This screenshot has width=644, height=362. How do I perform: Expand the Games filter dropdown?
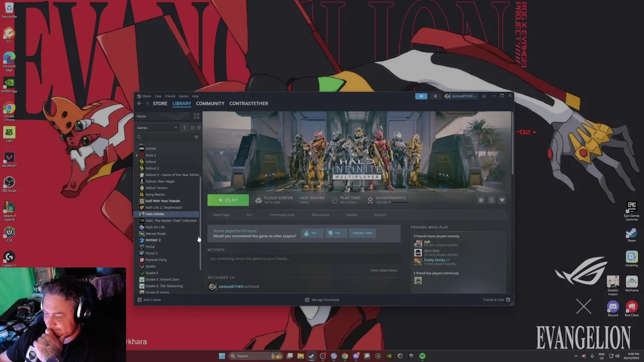coord(157,128)
